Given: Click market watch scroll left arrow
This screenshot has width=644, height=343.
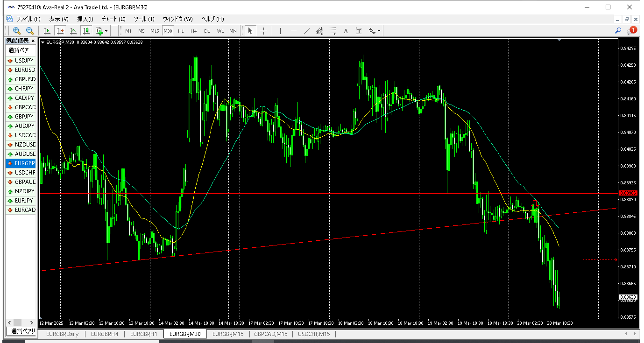Looking at the screenshot, I should tap(9, 322).
